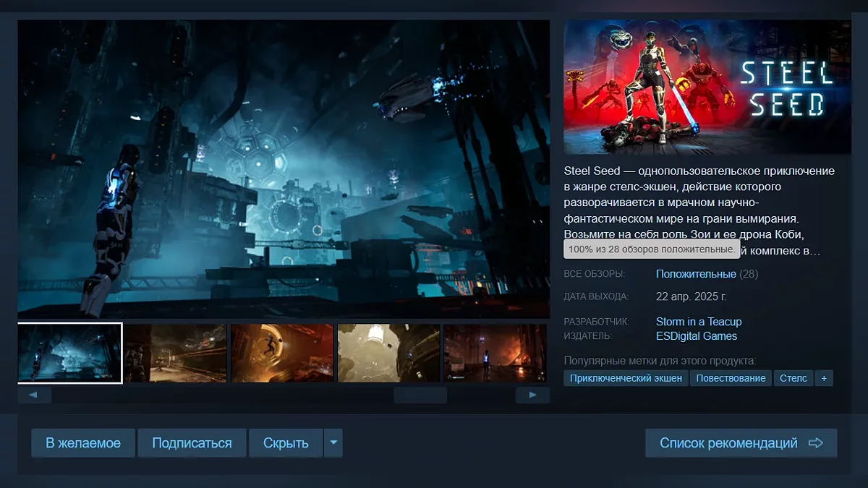The height and width of the screenshot is (488, 868).
Task: Select the Повествование tag
Action: coord(731,378)
